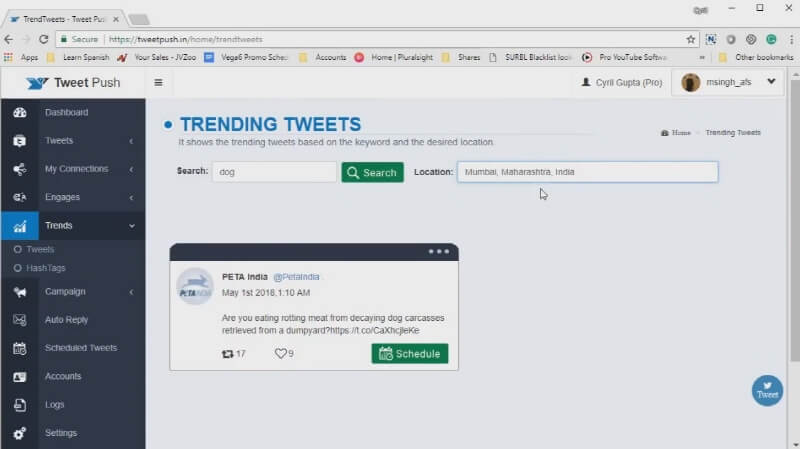Screen dimensions: 800x449
Task: Expand the Tweets sidebar chevron
Action: click(x=132, y=141)
